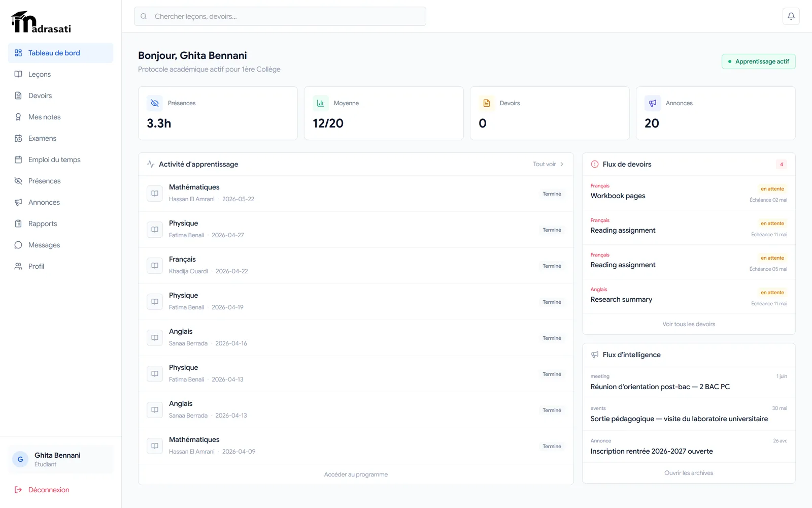812x508 pixels.
Task: Click the Chercher leçons search field
Action: tap(280, 16)
